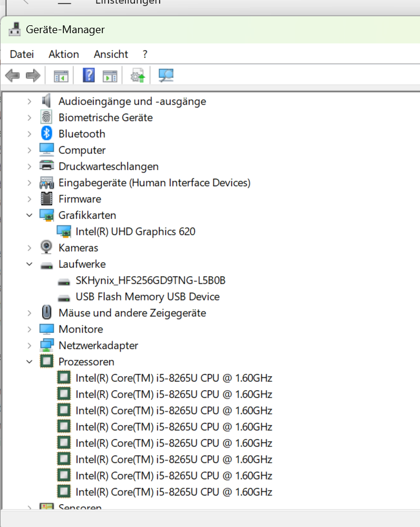Select the Biometrische Geräte label
This screenshot has height=527, width=420.
(105, 118)
